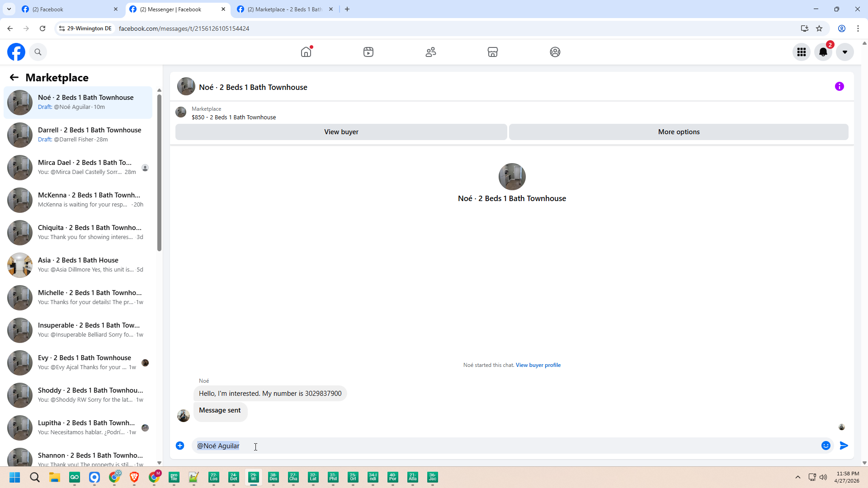Viewport: 868px width, 488px height.
Task: Click the install app icon in address bar
Action: click(805, 28)
